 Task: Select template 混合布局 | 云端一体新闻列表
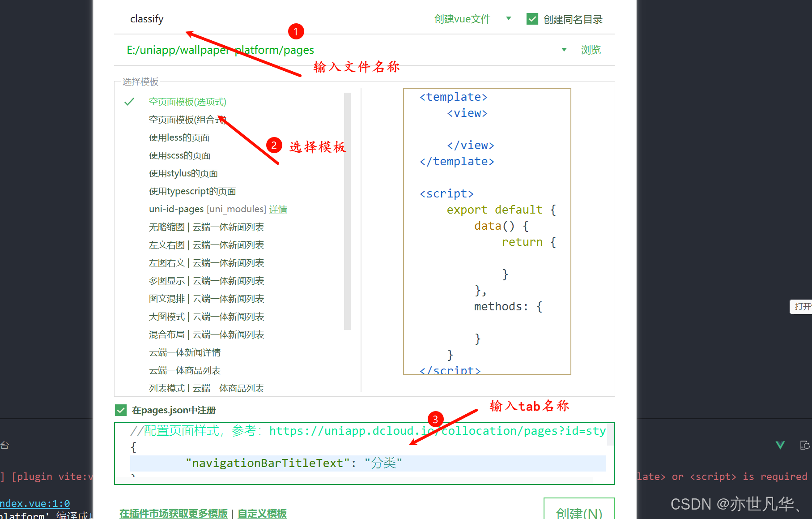point(206,335)
